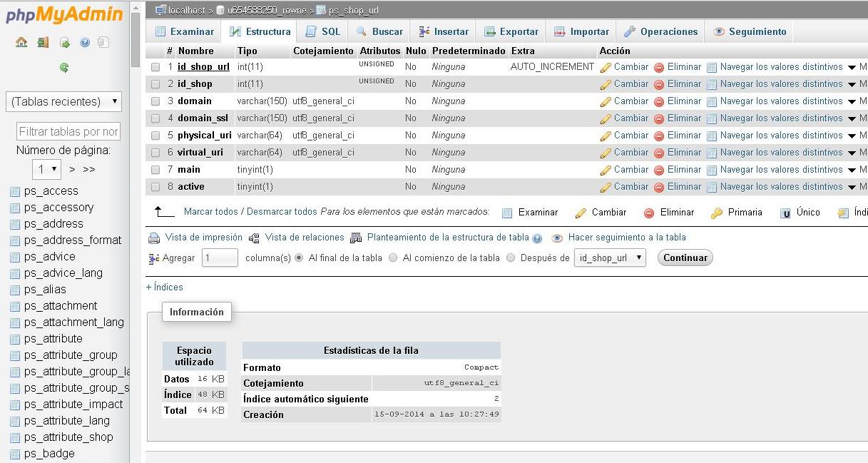
Task: Click localhost in the breadcrumb
Action: click(x=188, y=11)
